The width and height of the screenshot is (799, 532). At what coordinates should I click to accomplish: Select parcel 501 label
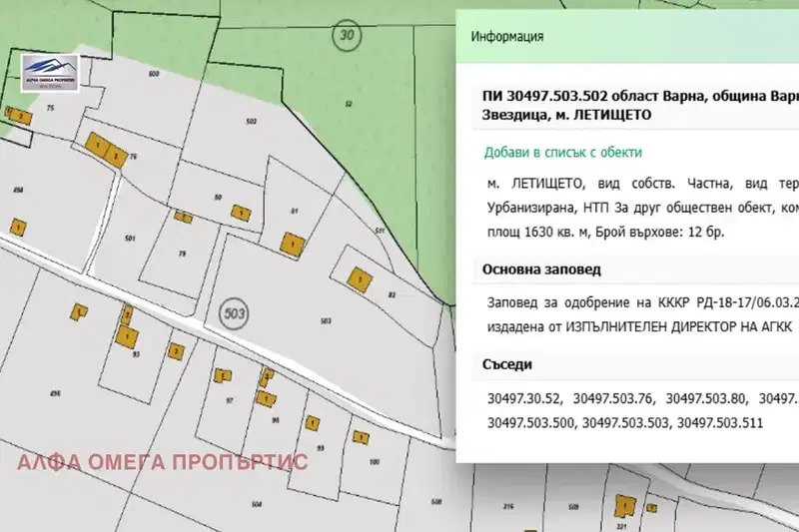(x=130, y=239)
